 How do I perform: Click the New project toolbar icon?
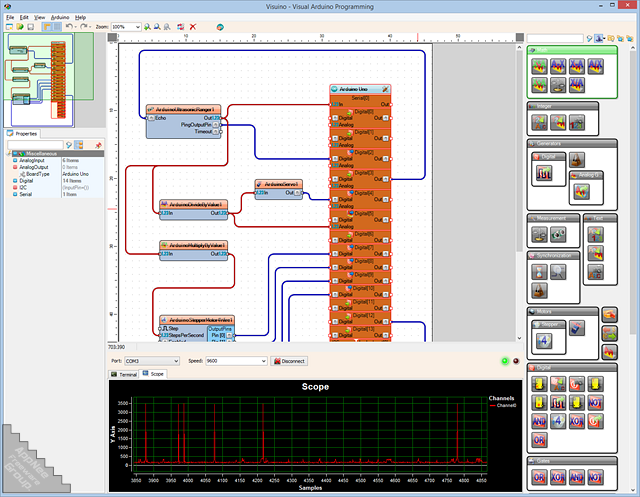tap(9, 27)
